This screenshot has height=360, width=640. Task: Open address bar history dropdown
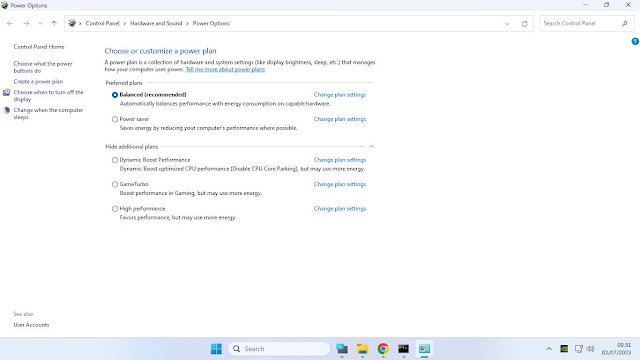[x=507, y=24]
